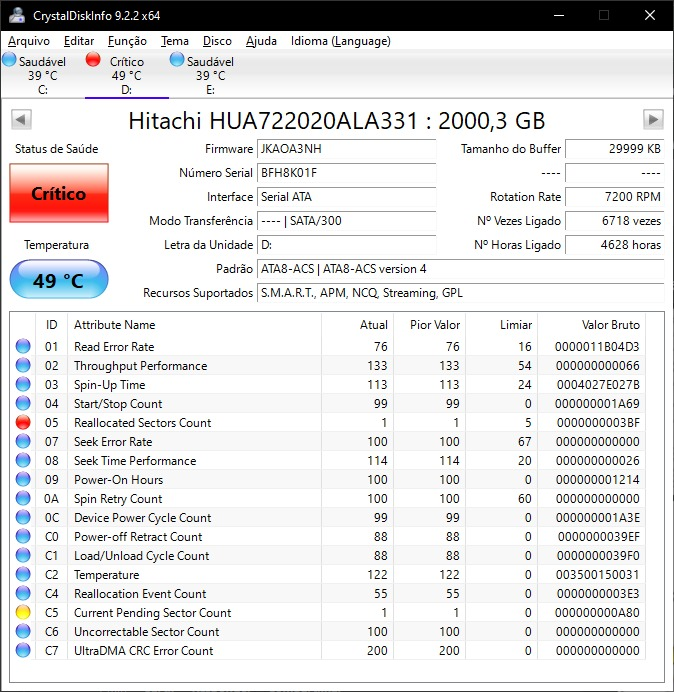This screenshot has height=692, width=674.
Task: Click the Attribute Name column header
Action: [195, 325]
